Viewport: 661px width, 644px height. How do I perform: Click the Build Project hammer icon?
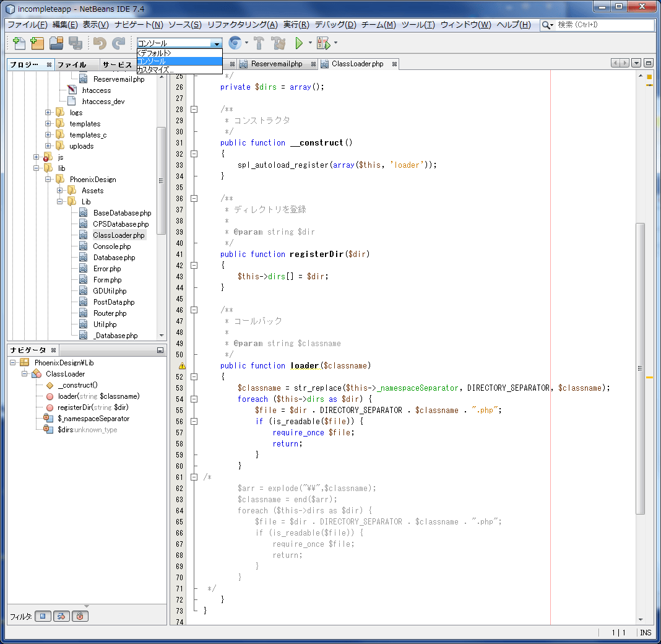pos(259,43)
